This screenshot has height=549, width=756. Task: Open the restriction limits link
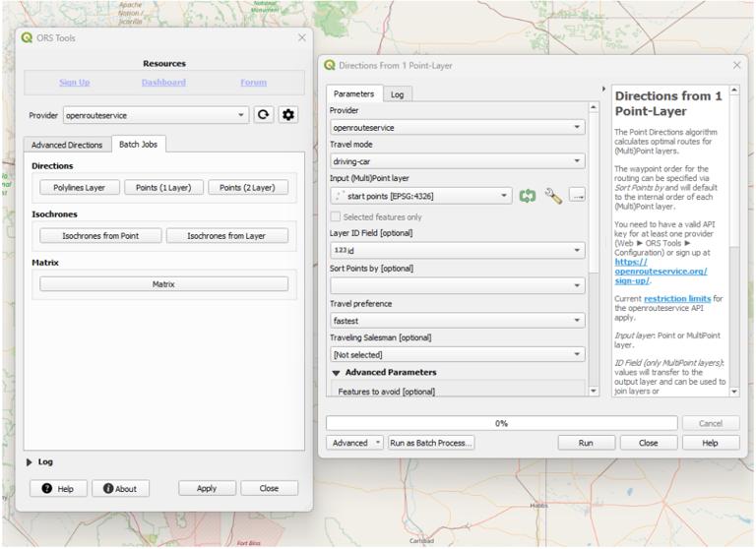click(677, 299)
